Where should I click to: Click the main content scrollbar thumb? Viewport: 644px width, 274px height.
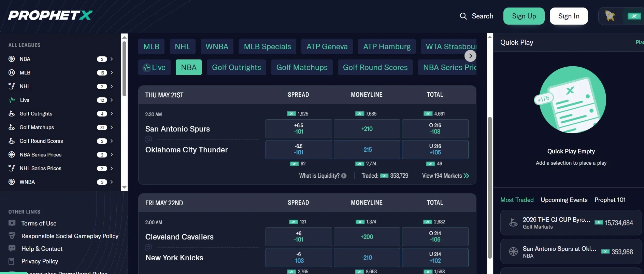(x=490, y=188)
